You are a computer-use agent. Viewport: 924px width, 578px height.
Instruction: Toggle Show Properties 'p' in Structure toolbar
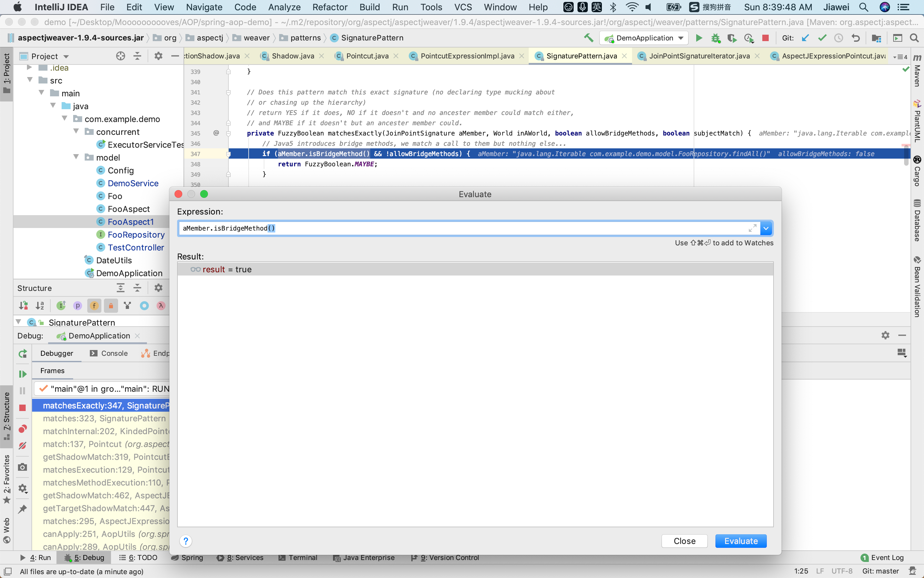click(x=78, y=305)
